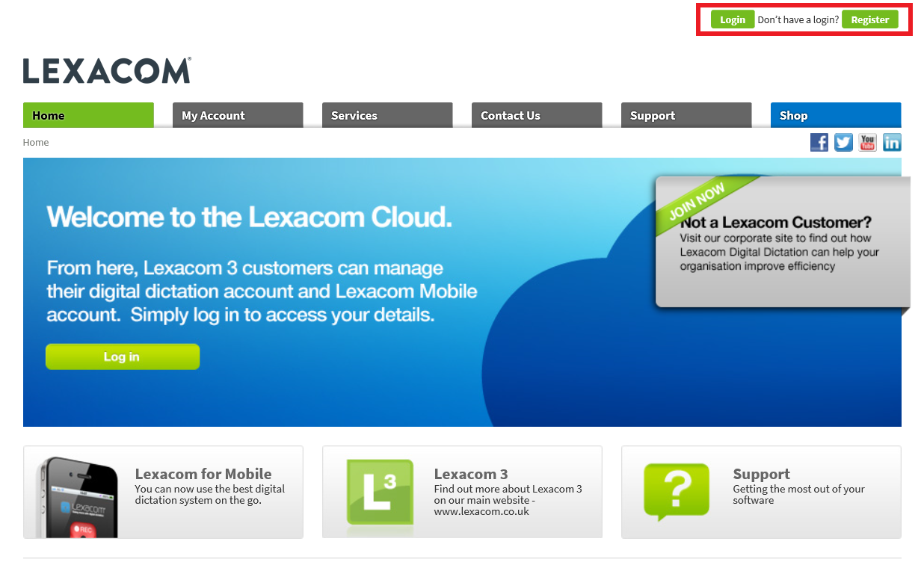Open the LinkedIn social icon

[x=892, y=142]
